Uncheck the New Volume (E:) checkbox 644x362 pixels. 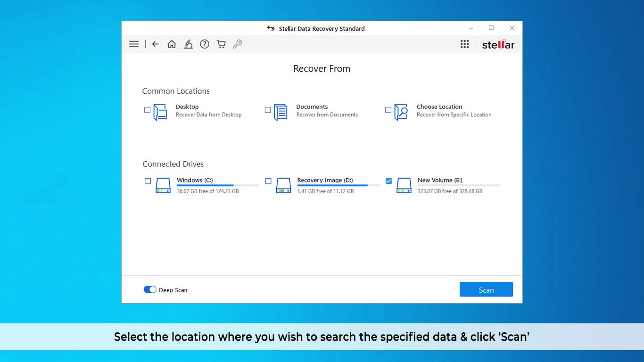(388, 181)
